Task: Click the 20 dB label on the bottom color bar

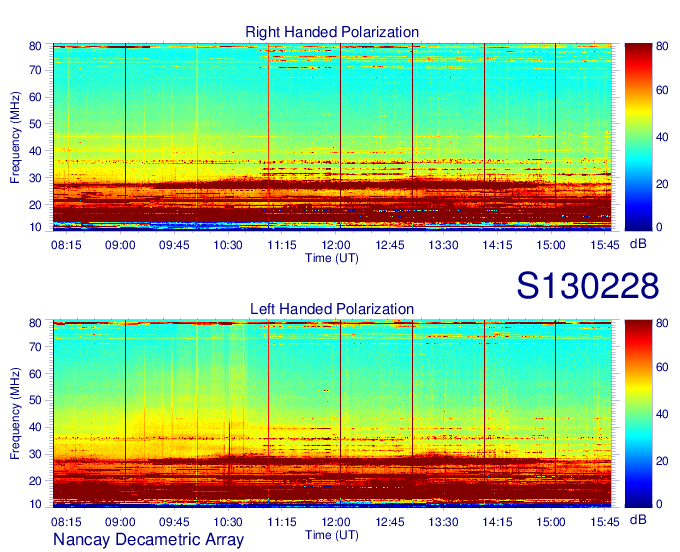Action: pos(662,461)
